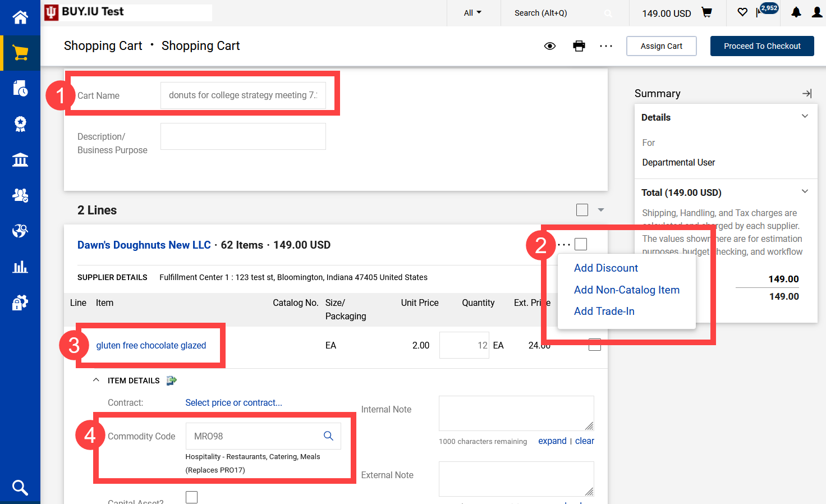This screenshot has width=826, height=504.
Task: Click the SUPPLIER DETAILS label
Action: [x=112, y=277]
